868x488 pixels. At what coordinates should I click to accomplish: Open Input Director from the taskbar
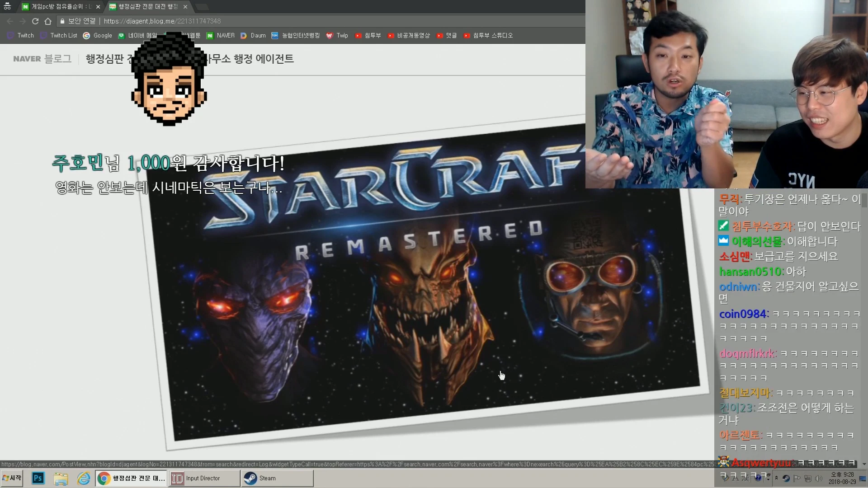[x=204, y=478]
